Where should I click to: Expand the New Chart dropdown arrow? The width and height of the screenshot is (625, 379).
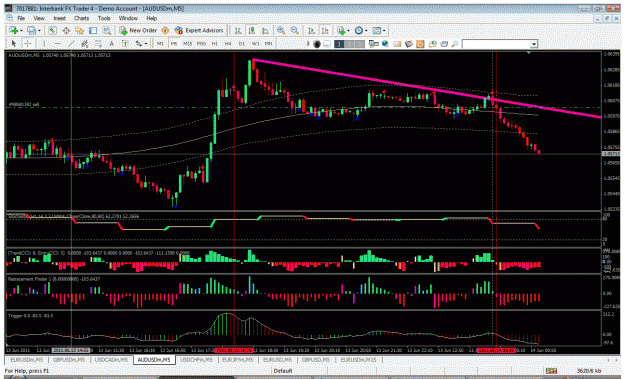click(x=21, y=31)
